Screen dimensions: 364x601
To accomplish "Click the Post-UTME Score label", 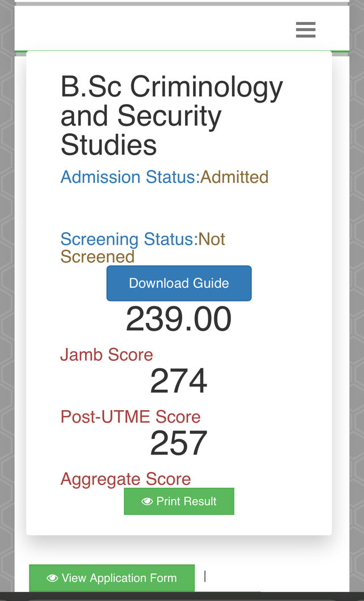I will (130, 417).
